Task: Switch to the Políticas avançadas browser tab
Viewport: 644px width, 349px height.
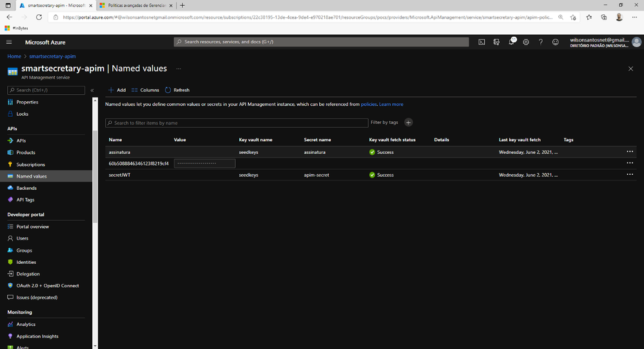Action: [137, 6]
